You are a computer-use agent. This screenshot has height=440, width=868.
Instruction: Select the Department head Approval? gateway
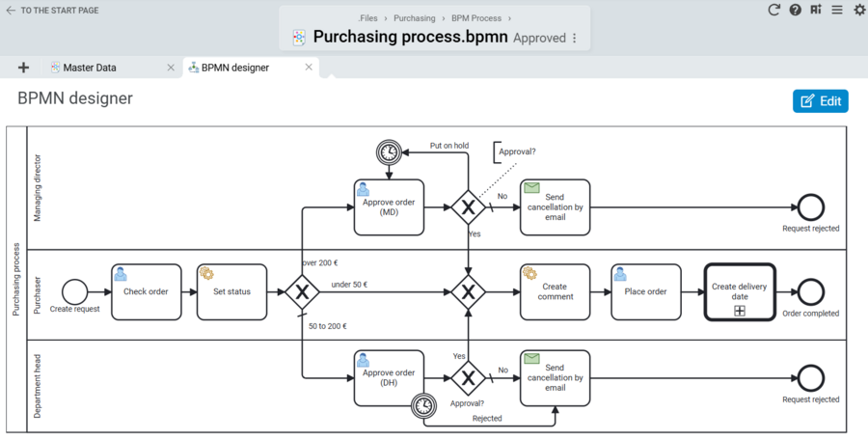click(x=469, y=378)
